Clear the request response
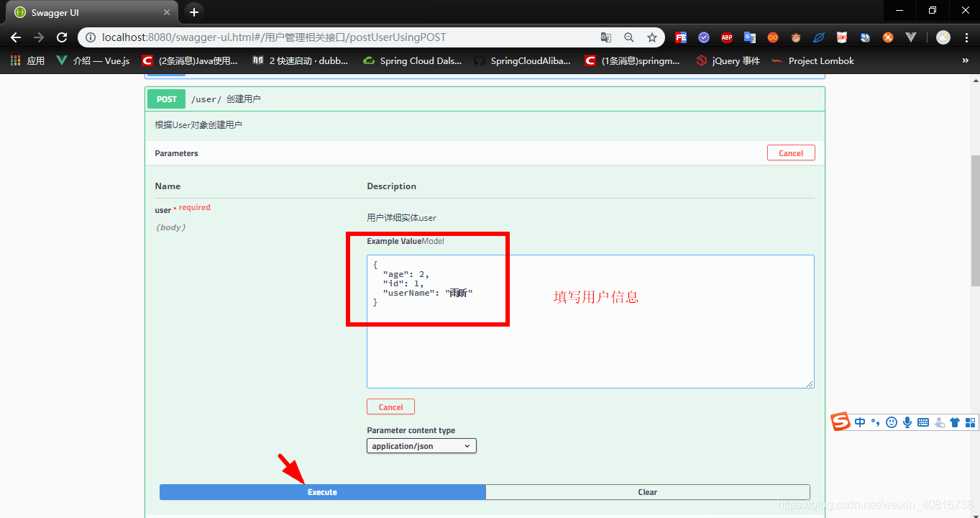 point(648,492)
